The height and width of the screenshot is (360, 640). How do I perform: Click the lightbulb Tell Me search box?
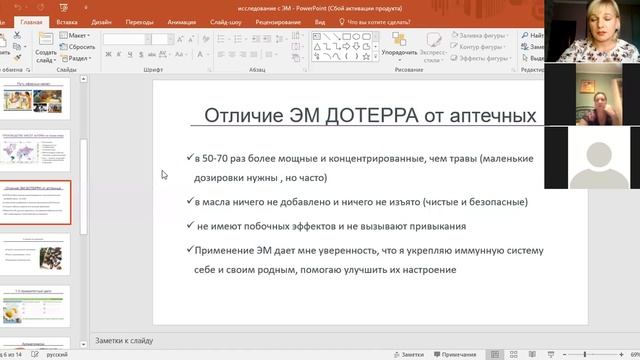click(375, 22)
